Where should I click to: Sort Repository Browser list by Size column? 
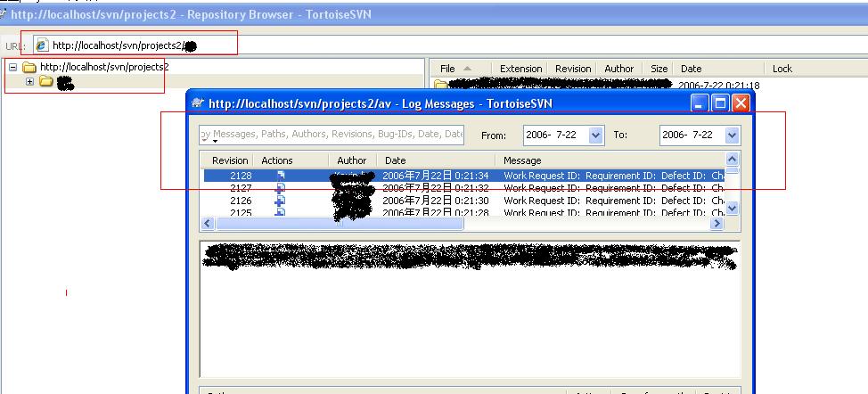[x=659, y=69]
